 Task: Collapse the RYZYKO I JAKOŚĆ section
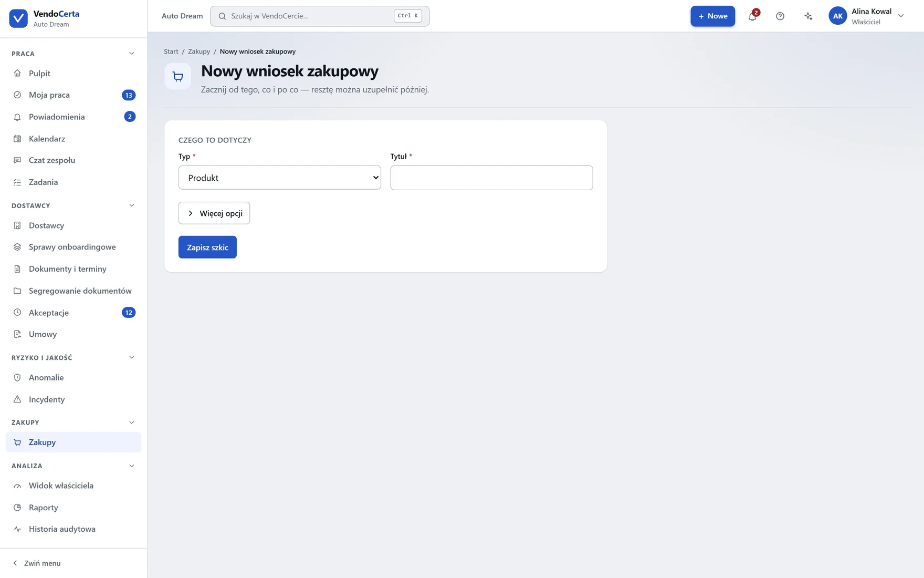(132, 357)
